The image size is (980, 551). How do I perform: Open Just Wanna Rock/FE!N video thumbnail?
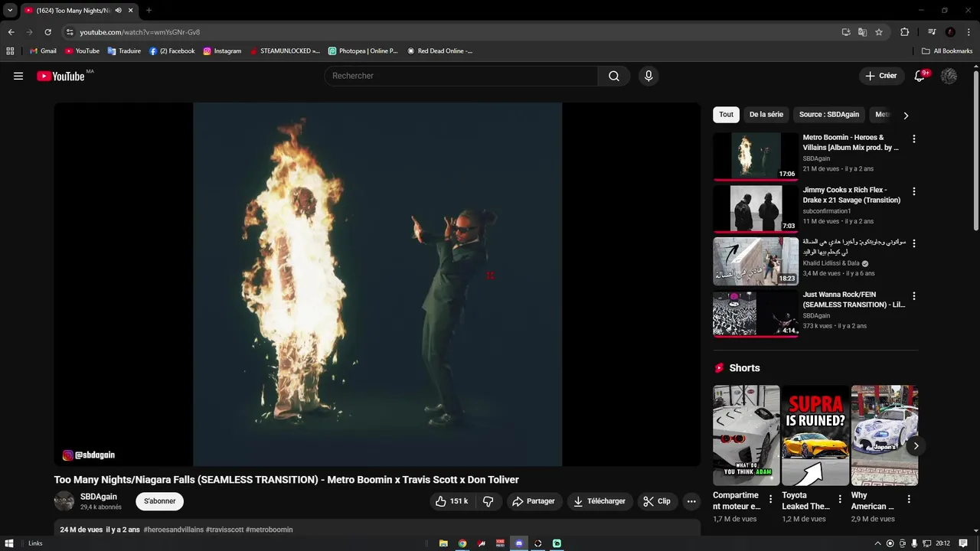point(755,313)
